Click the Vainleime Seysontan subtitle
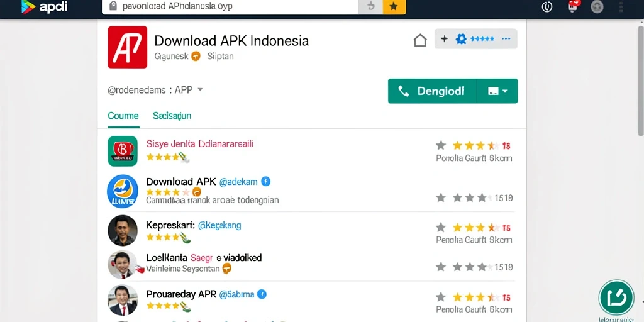Screen dimensions: 644x322 coord(183,269)
